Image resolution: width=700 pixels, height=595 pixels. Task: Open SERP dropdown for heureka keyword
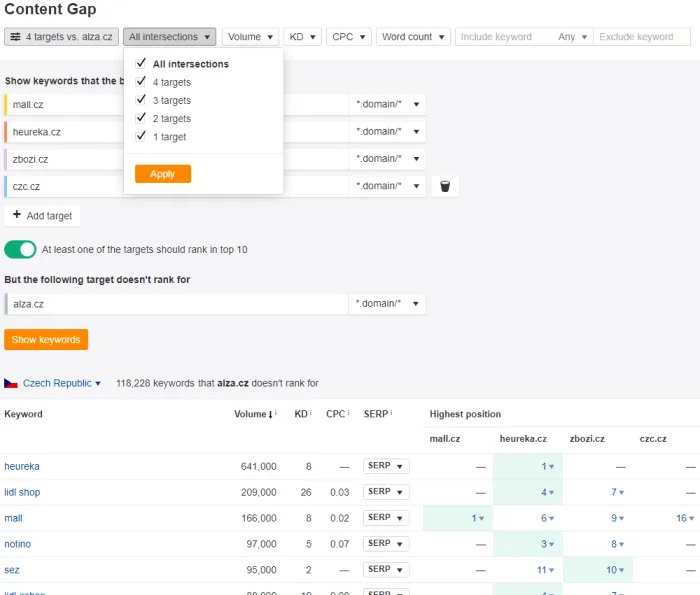click(x=386, y=466)
